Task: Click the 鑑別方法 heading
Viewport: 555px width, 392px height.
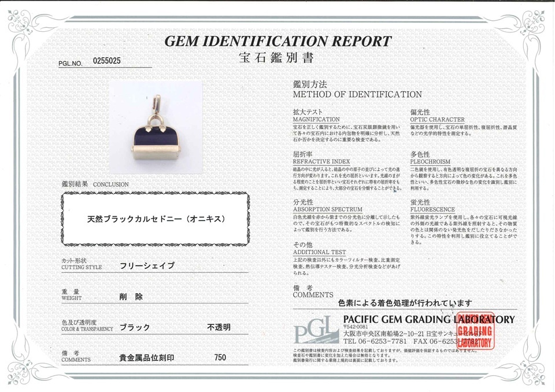Action: click(310, 84)
